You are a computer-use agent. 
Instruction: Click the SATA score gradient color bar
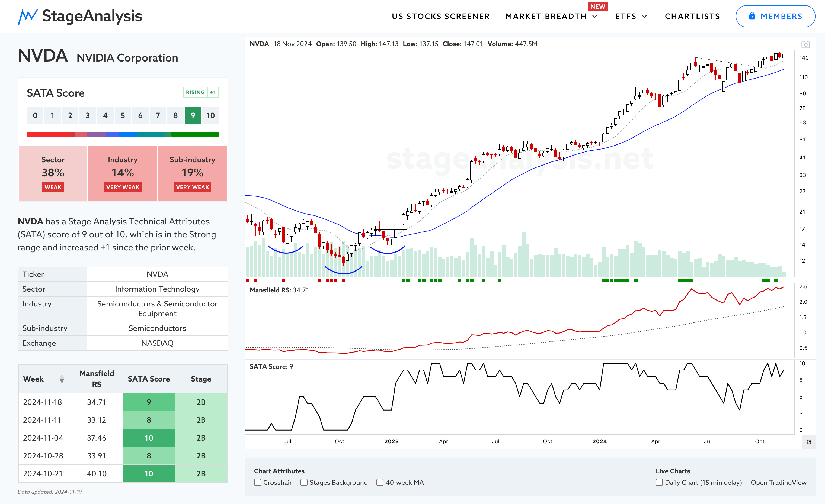[x=123, y=134]
